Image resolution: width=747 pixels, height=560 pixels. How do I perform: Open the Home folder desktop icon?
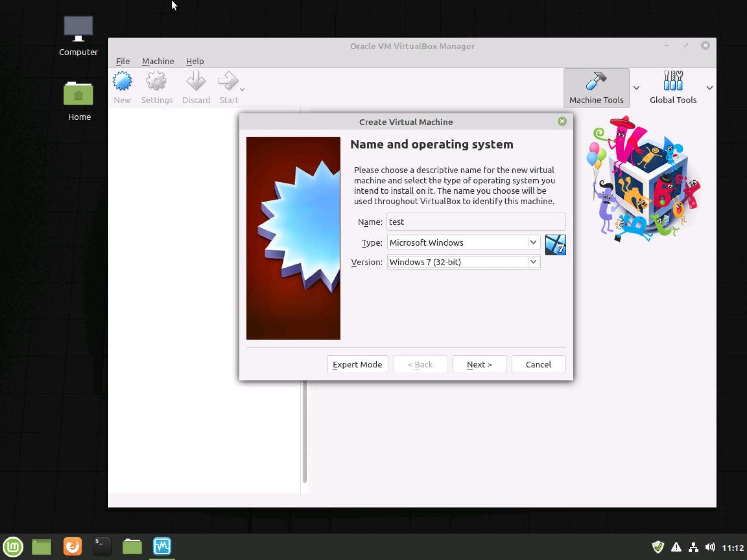pos(78,101)
